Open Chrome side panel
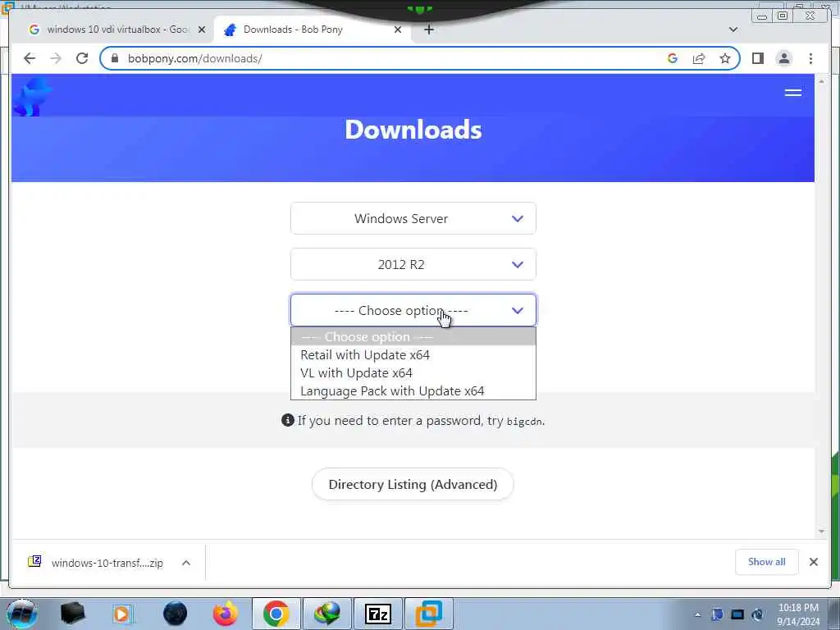This screenshot has width=840, height=630. 757,58
